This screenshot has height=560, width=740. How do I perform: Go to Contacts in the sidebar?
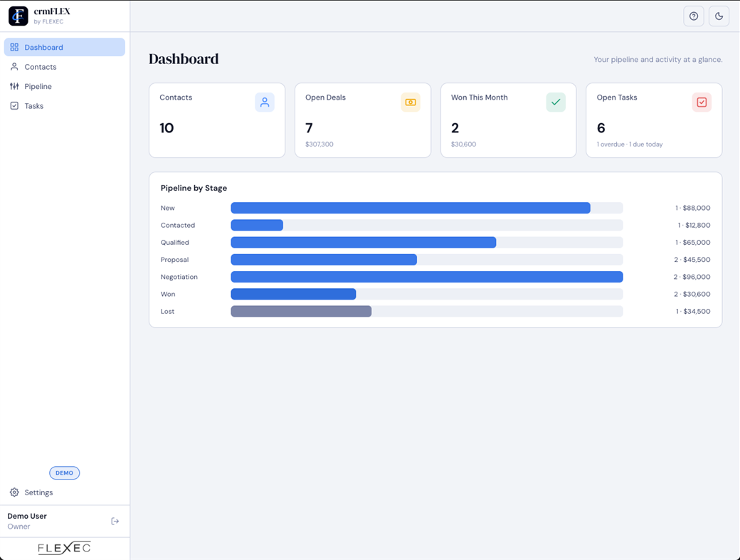pyautogui.click(x=65, y=66)
